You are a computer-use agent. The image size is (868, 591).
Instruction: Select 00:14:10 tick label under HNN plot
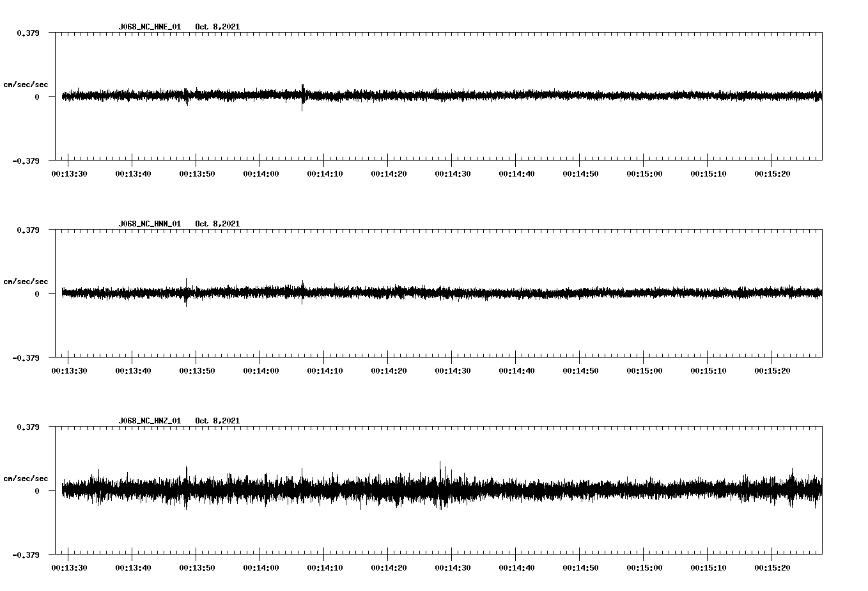[325, 371]
